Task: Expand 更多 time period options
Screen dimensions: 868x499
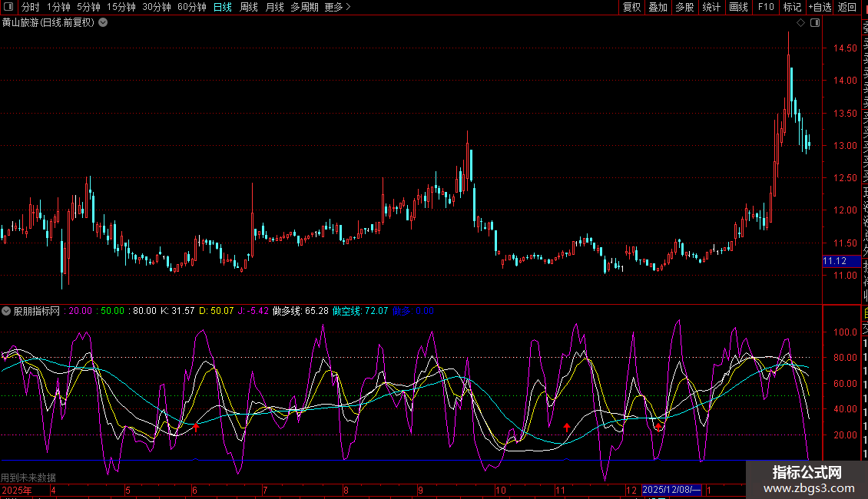Action: click(x=337, y=7)
